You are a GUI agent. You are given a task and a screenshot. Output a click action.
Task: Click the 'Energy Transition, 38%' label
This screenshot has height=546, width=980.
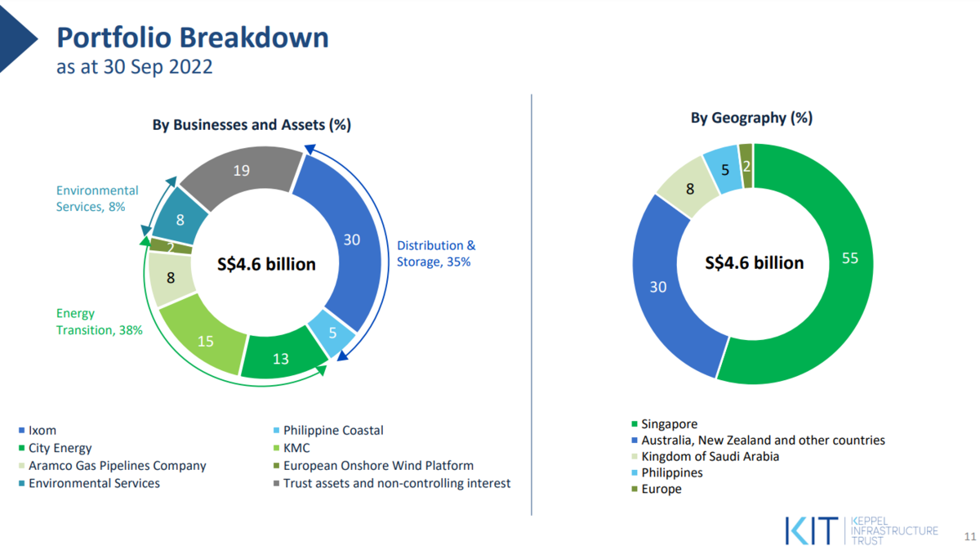(99, 322)
